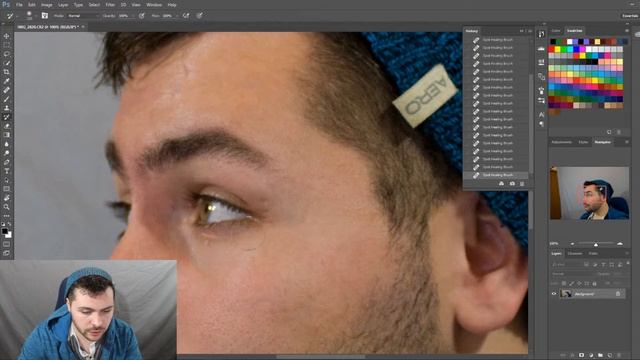Toggle lock image pixels in Layers panel

point(571,283)
